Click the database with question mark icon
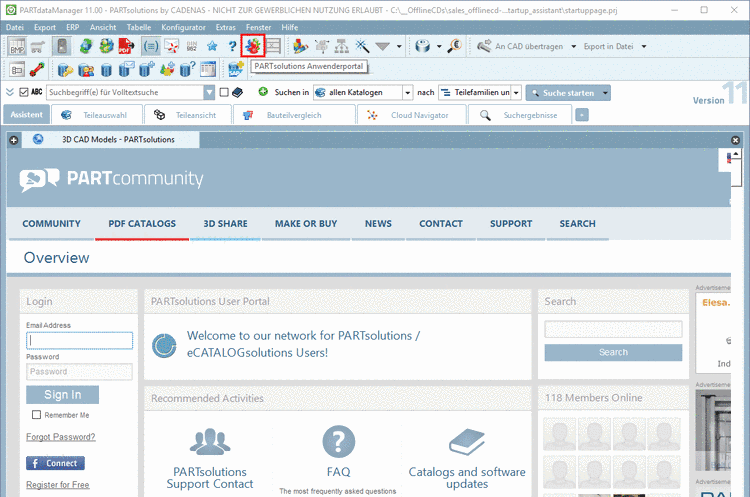The width and height of the screenshot is (750, 497). (x=188, y=69)
